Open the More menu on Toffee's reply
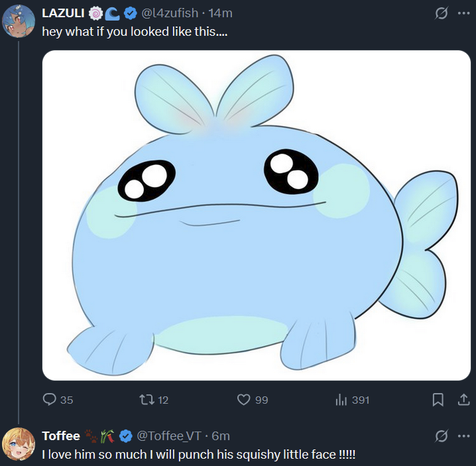The width and height of the screenshot is (476, 466). [463, 436]
